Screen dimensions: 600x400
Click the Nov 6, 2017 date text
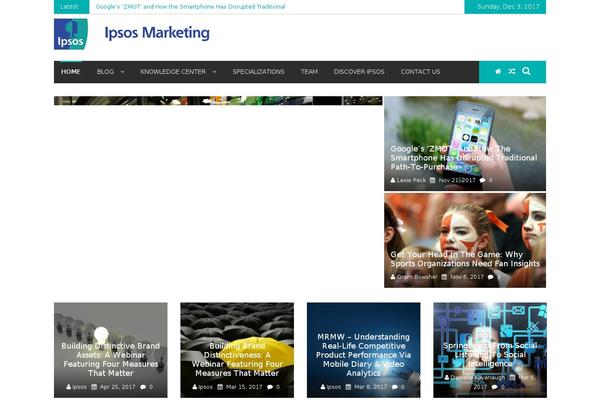pyautogui.click(x=467, y=276)
